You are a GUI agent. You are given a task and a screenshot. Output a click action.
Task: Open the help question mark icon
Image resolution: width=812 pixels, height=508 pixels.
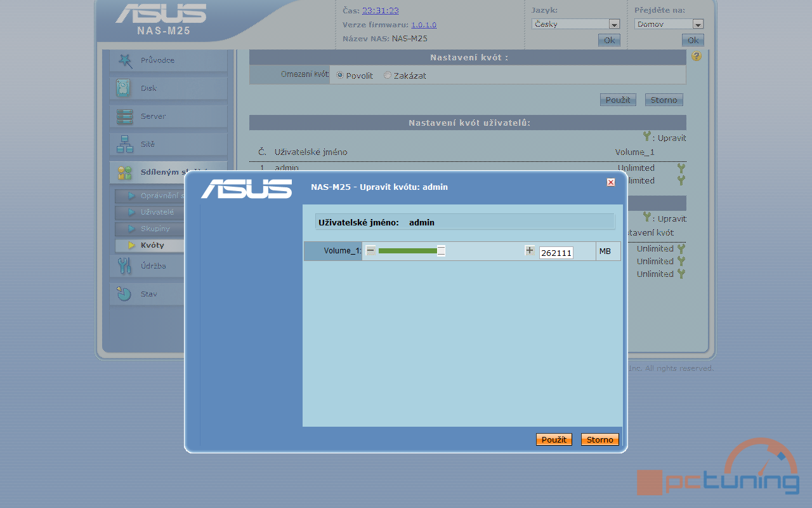tap(696, 57)
